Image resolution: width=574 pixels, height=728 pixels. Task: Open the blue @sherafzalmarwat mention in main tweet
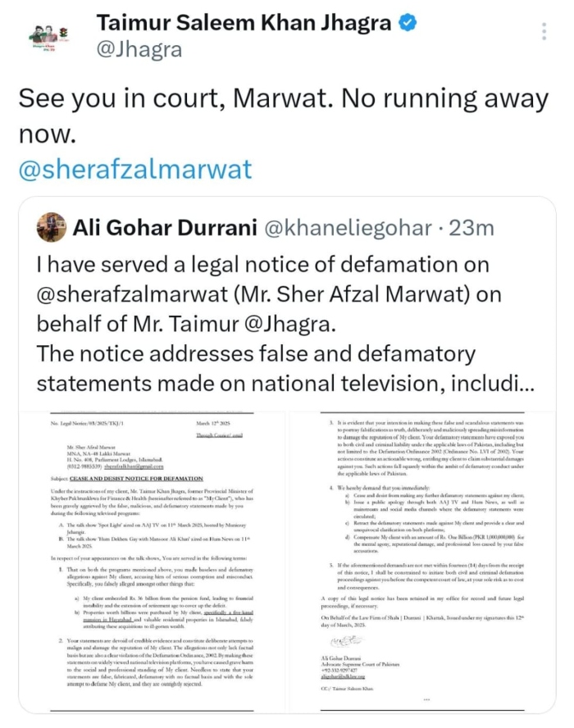(x=135, y=170)
